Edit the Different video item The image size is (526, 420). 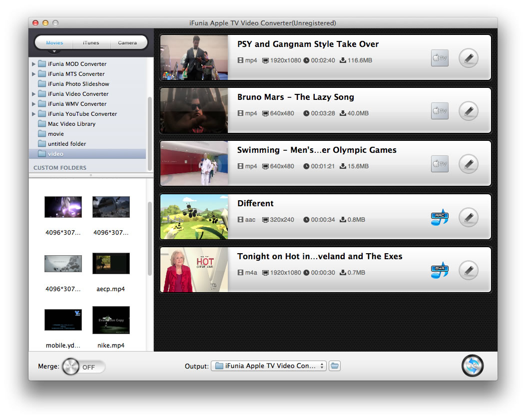pyautogui.click(x=469, y=217)
